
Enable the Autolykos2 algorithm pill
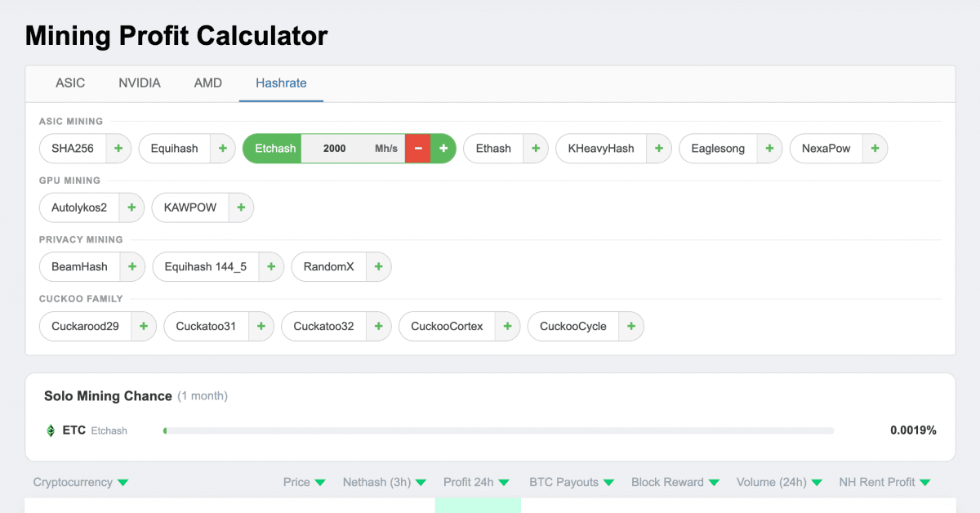click(x=79, y=207)
